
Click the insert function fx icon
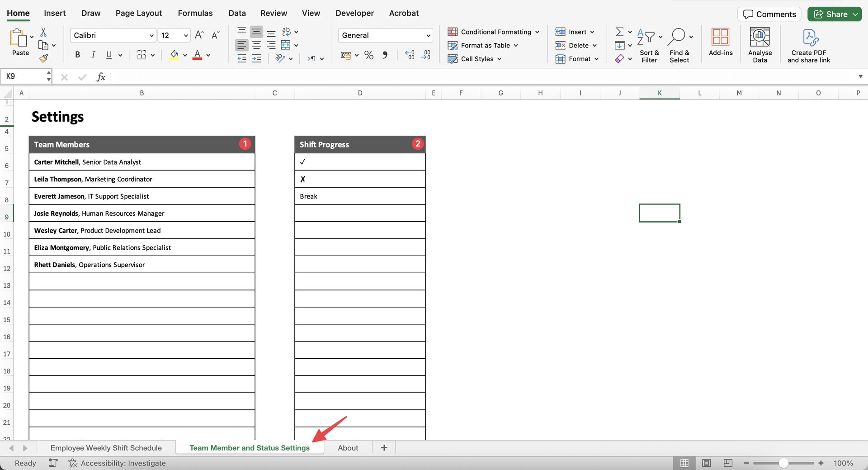coord(101,77)
